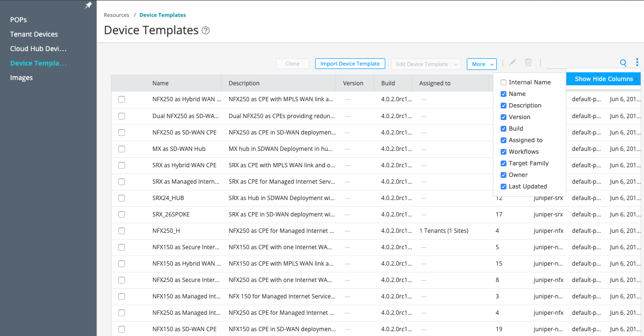The height and width of the screenshot is (336, 644).
Task: Click the Show Hide Columns button
Action: tap(603, 79)
